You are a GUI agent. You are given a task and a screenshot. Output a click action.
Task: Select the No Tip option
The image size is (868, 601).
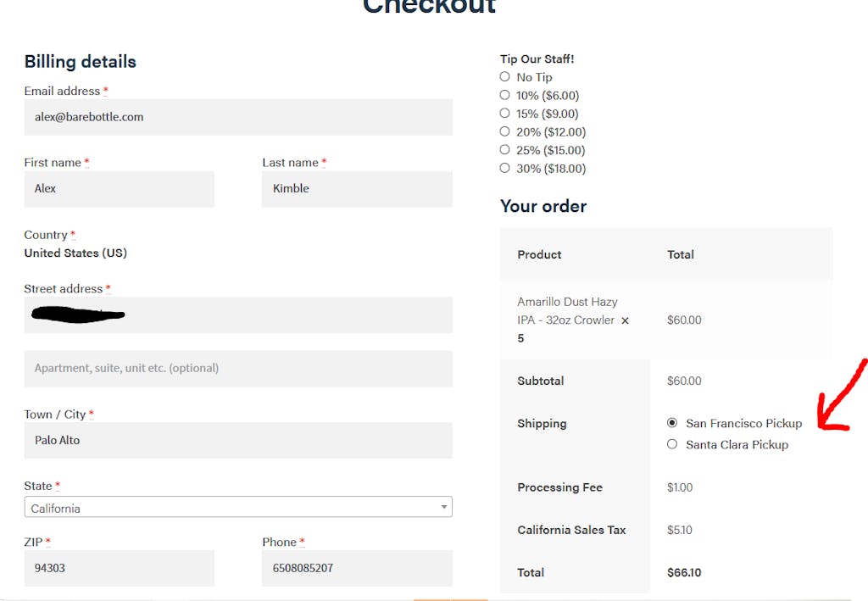point(505,77)
